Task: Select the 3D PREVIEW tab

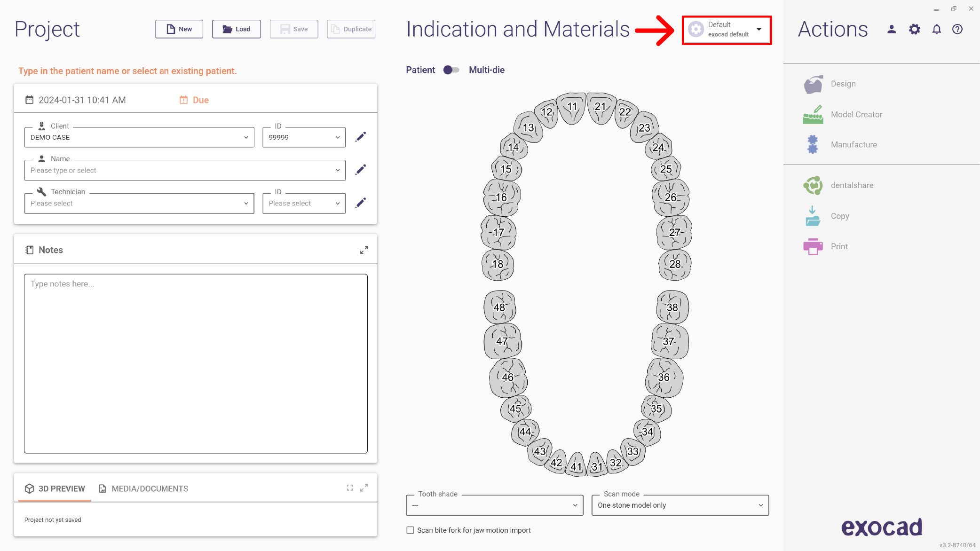Action: pyautogui.click(x=55, y=489)
